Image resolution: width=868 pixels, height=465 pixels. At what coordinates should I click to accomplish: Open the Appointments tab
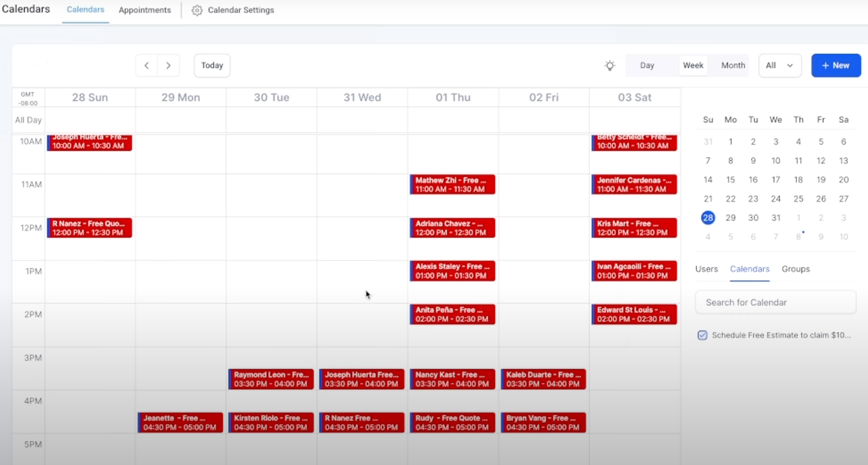(145, 10)
